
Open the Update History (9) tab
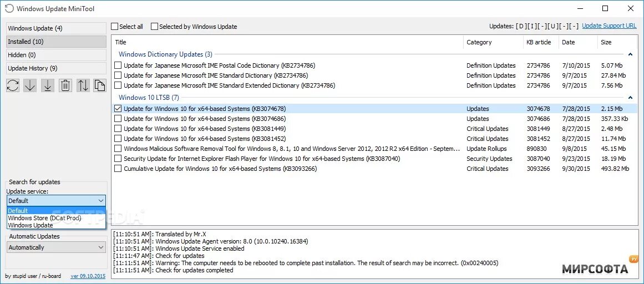[56, 68]
